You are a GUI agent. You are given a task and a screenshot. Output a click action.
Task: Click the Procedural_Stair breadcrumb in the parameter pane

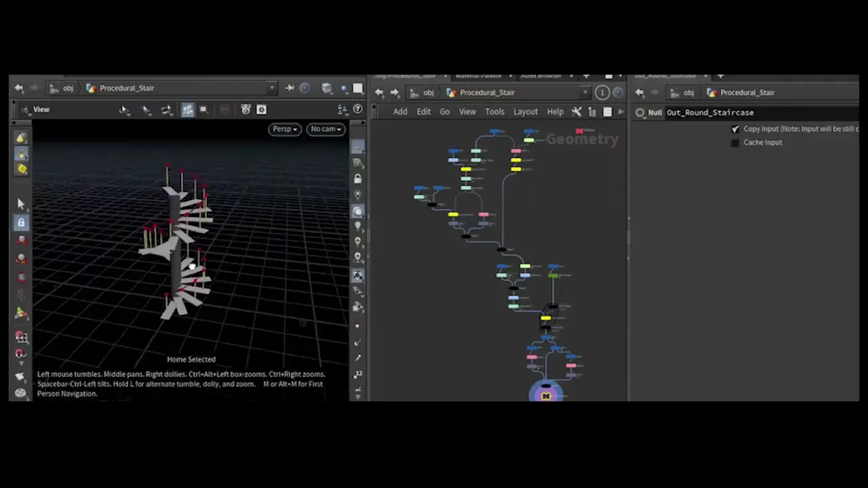pyautogui.click(x=747, y=92)
